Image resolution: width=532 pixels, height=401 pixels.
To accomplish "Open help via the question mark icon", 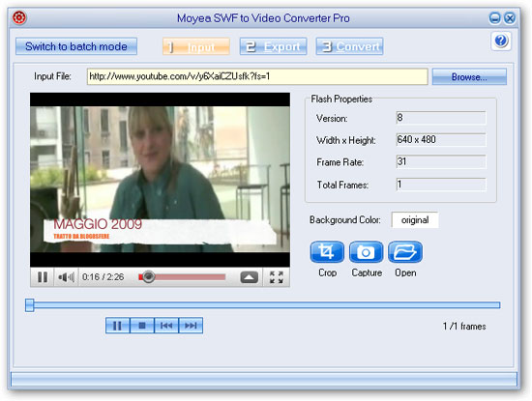I will (x=501, y=41).
